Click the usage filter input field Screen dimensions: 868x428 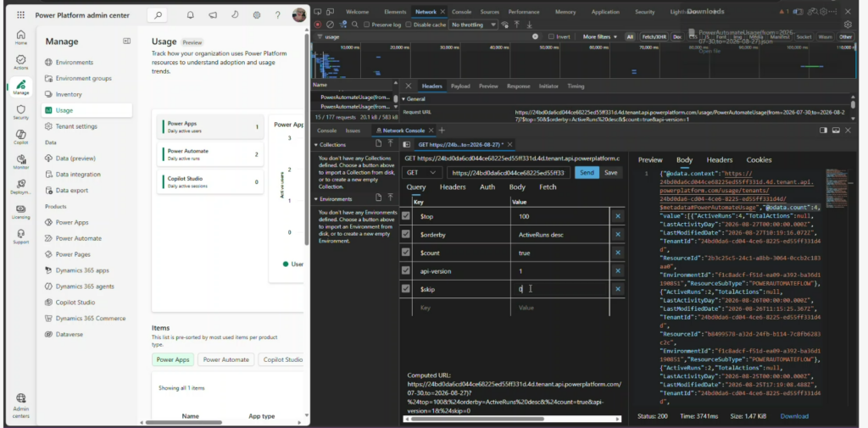[426, 36]
